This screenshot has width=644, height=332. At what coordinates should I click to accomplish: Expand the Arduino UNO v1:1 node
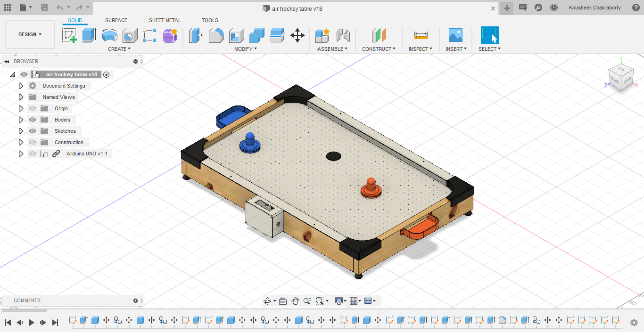pos(21,154)
